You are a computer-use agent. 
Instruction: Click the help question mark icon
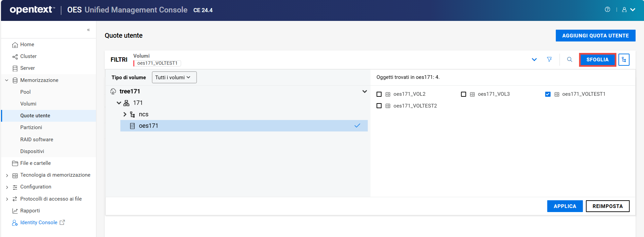607,9
